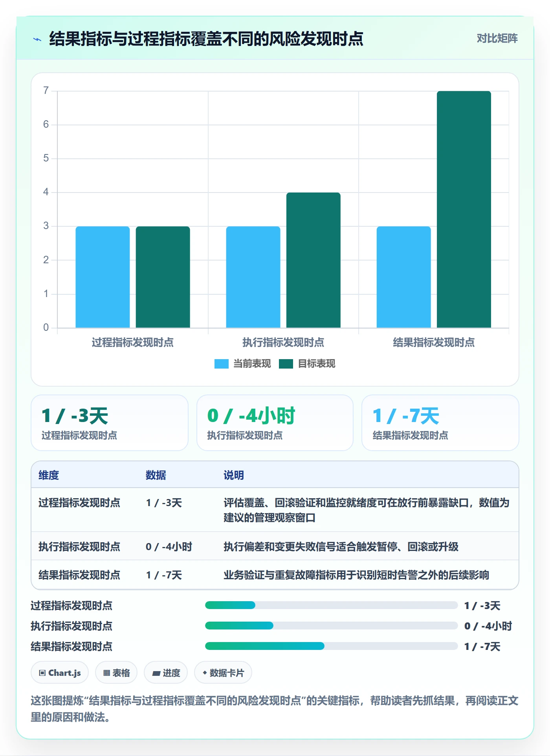This screenshot has height=756, width=550.
Task: Click the 结果指标发现时点 x-axis label under the chart
Action: click(x=434, y=343)
